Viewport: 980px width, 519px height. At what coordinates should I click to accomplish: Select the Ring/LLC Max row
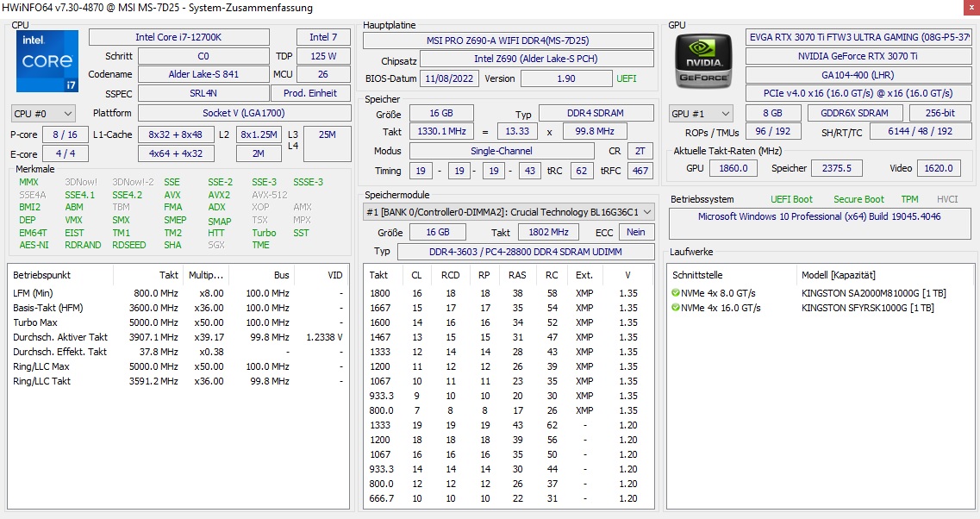tap(178, 366)
